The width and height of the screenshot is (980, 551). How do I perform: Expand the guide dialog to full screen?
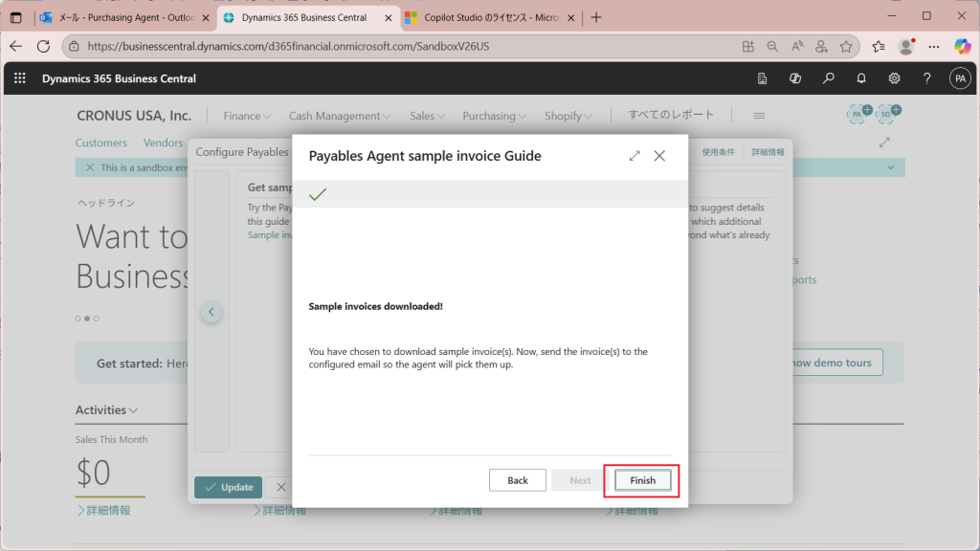(x=635, y=156)
